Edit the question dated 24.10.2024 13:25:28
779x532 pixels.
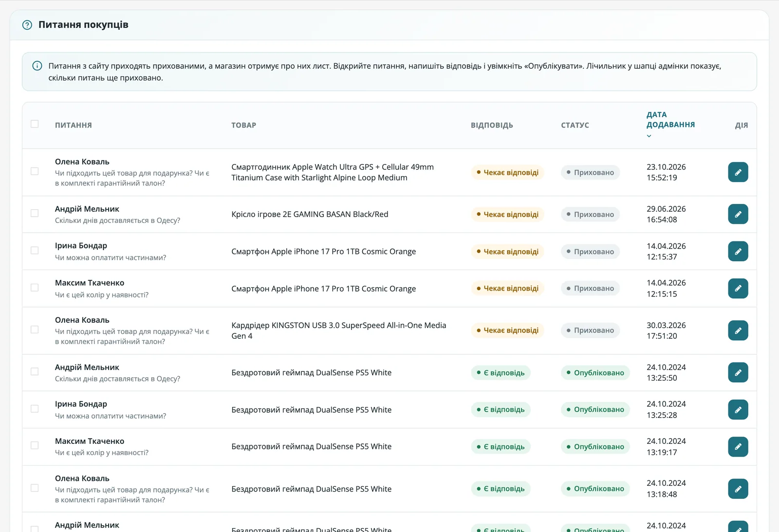point(738,409)
